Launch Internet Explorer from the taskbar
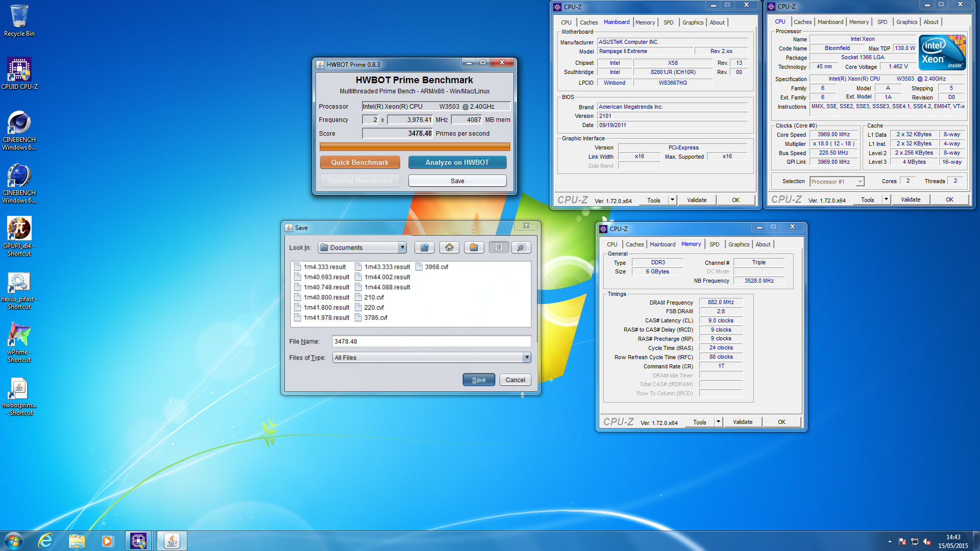Screen dimensions: 980x551 tap(45, 541)
